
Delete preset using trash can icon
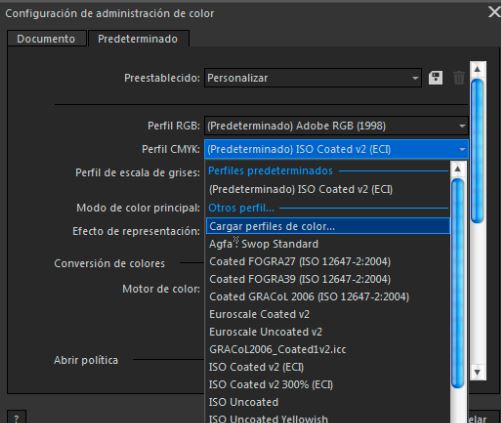459,78
